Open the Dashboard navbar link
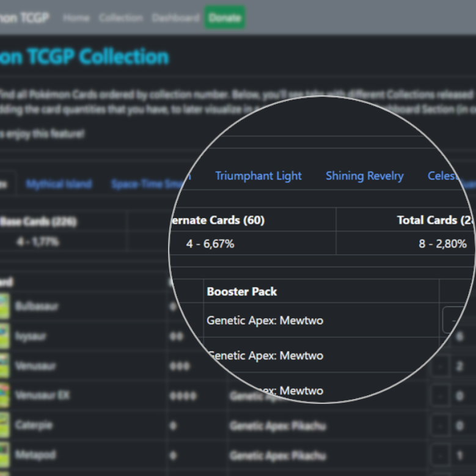The image size is (476, 476). (175, 18)
